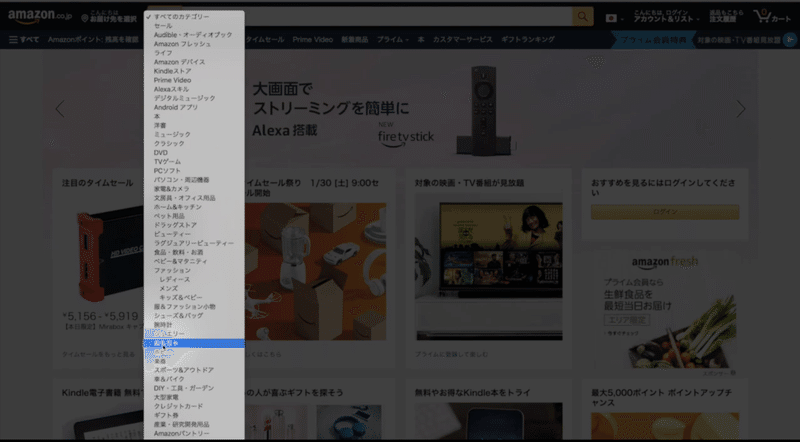Open Prime Video nav bar link
This screenshot has height=442, width=800.
point(313,39)
